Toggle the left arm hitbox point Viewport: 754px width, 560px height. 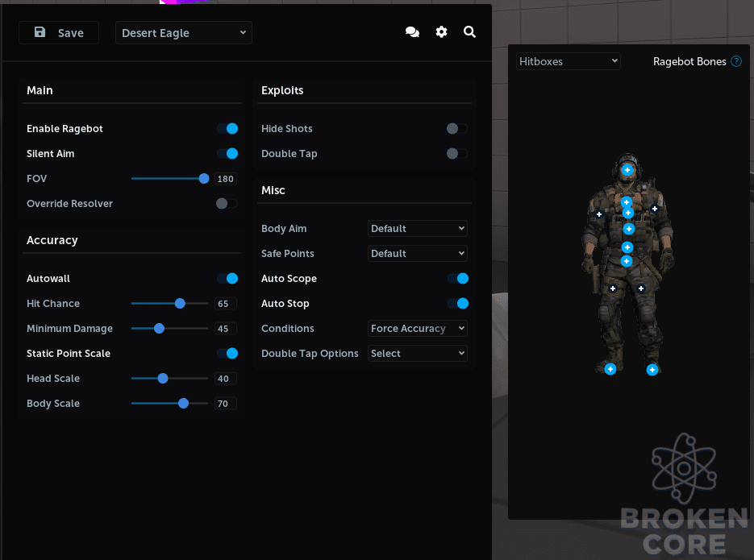click(599, 214)
